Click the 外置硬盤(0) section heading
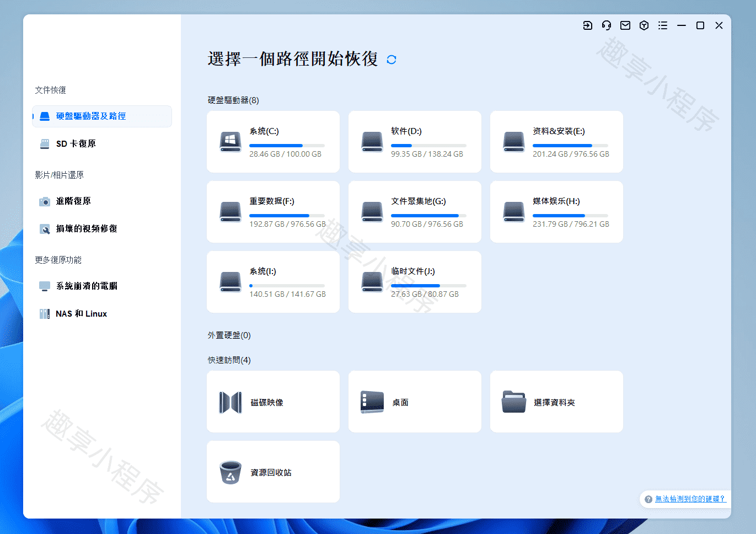The image size is (756, 534). point(229,335)
